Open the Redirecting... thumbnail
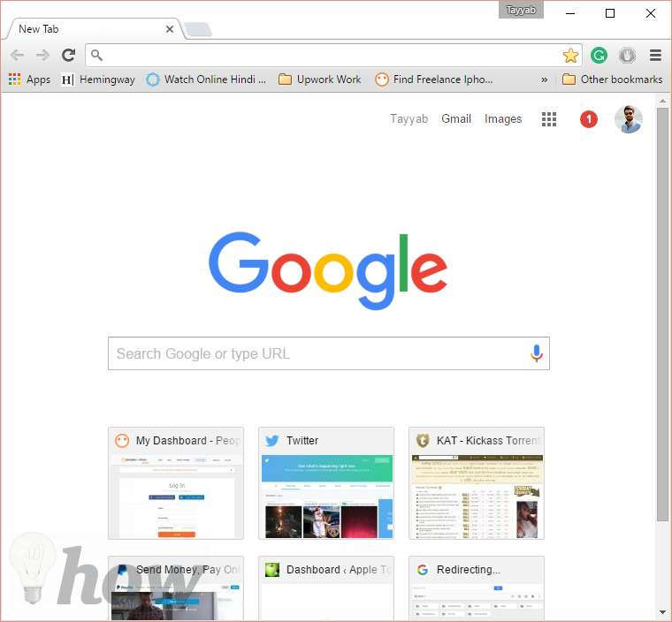The width and height of the screenshot is (672, 622). [x=477, y=588]
